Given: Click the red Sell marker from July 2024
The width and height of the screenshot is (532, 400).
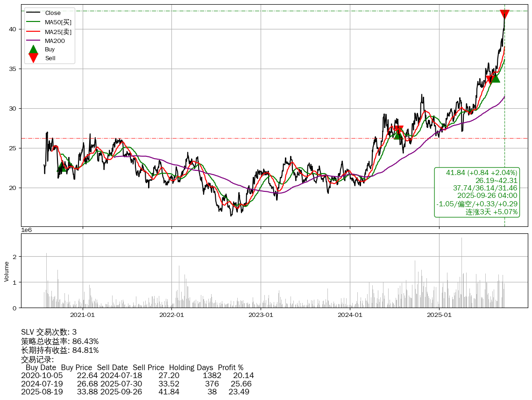Looking at the screenshot, I should pyautogui.click(x=398, y=130).
